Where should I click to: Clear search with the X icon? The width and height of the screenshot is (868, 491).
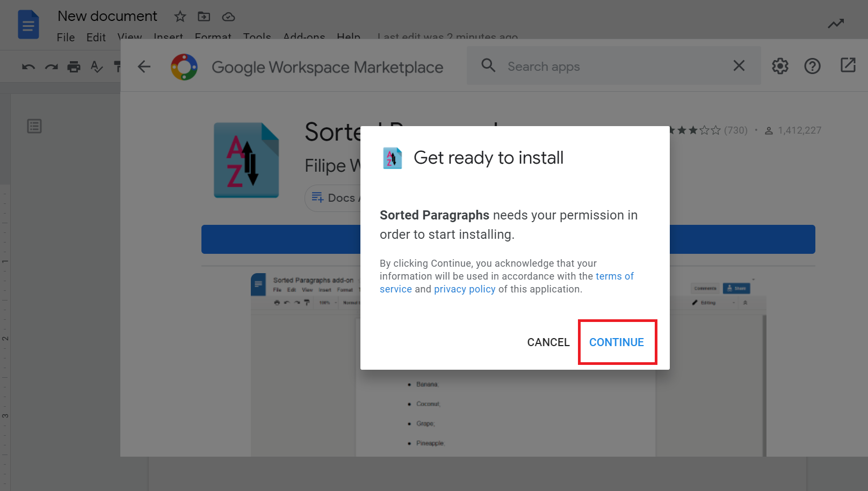[739, 65]
